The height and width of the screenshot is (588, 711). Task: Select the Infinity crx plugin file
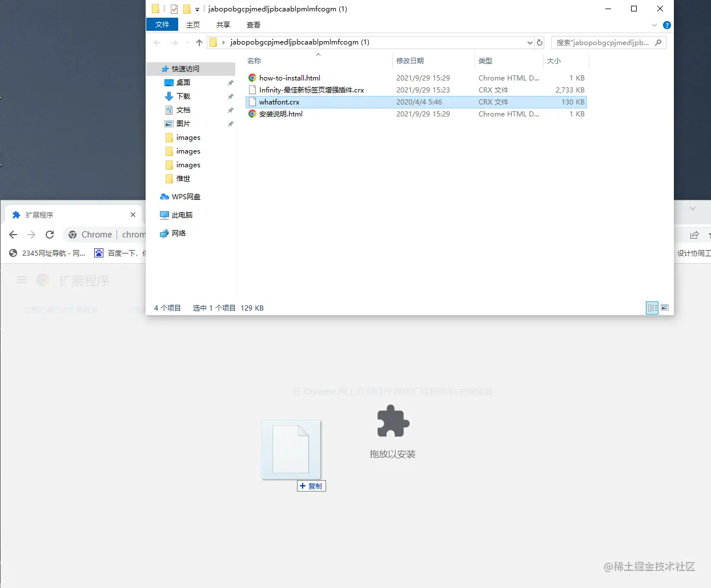coord(416,90)
